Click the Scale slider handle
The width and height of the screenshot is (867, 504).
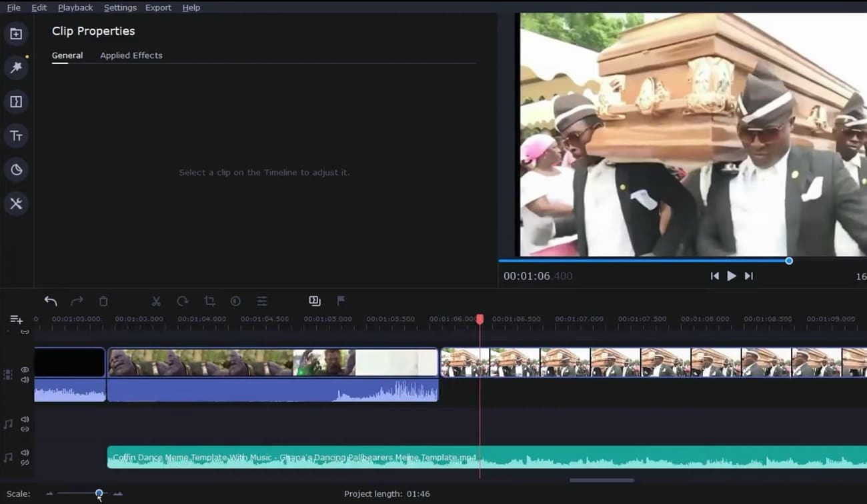[99, 493]
